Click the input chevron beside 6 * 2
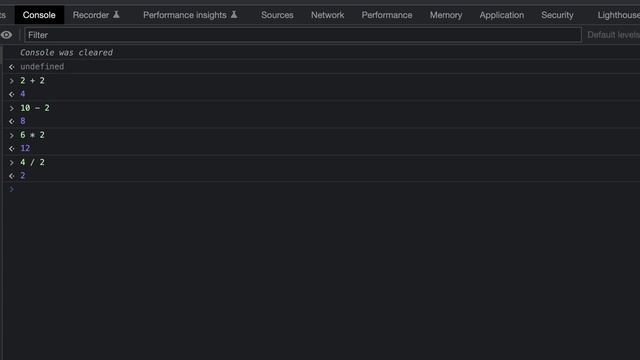The height and width of the screenshot is (360, 640). click(x=11, y=135)
